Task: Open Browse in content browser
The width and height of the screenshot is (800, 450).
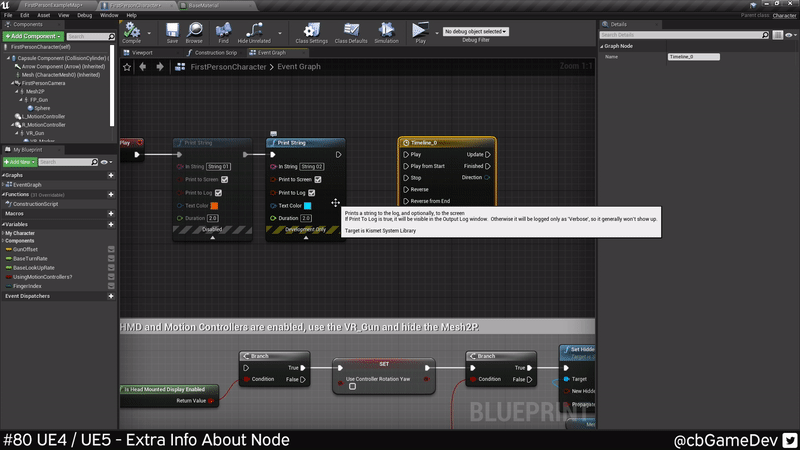Action: click(x=194, y=31)
